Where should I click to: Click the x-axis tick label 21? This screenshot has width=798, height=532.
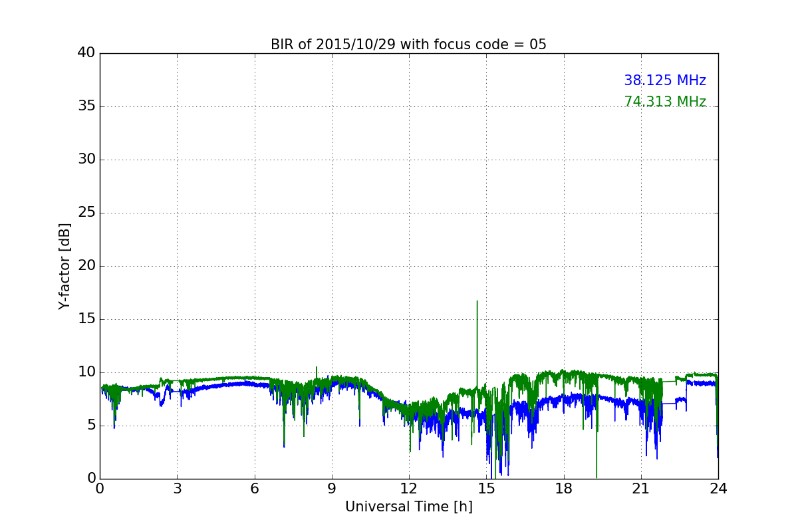tap(641, 489)
